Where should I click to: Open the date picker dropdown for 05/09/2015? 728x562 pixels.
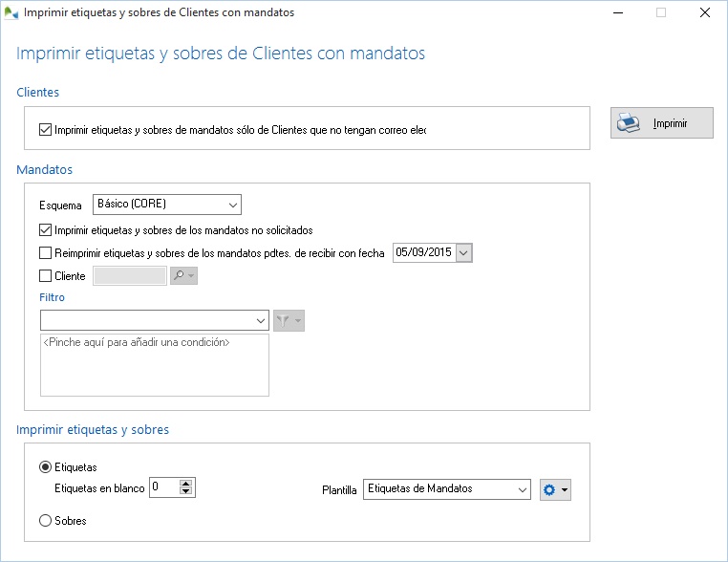tap(464, 253)
